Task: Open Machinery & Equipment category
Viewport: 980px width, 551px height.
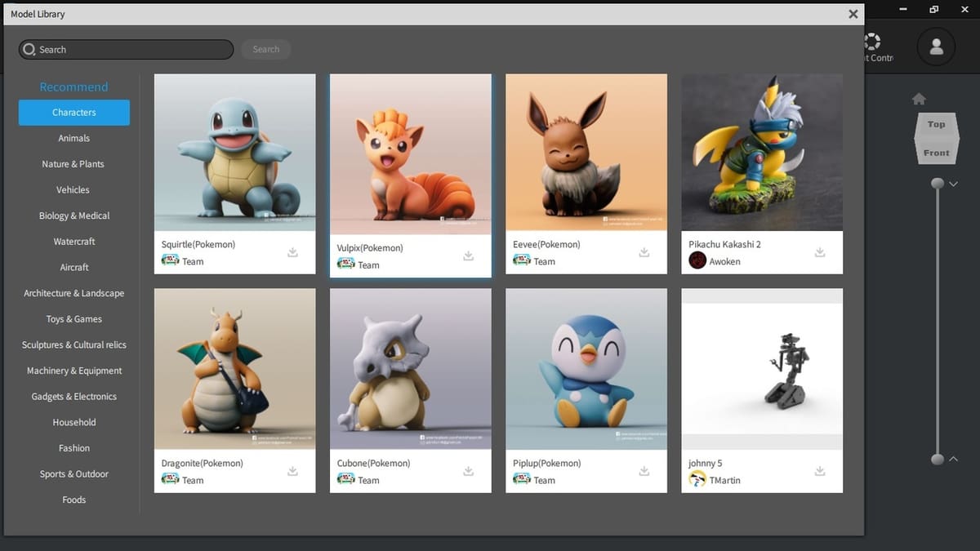Action: (x=74, y=371)
